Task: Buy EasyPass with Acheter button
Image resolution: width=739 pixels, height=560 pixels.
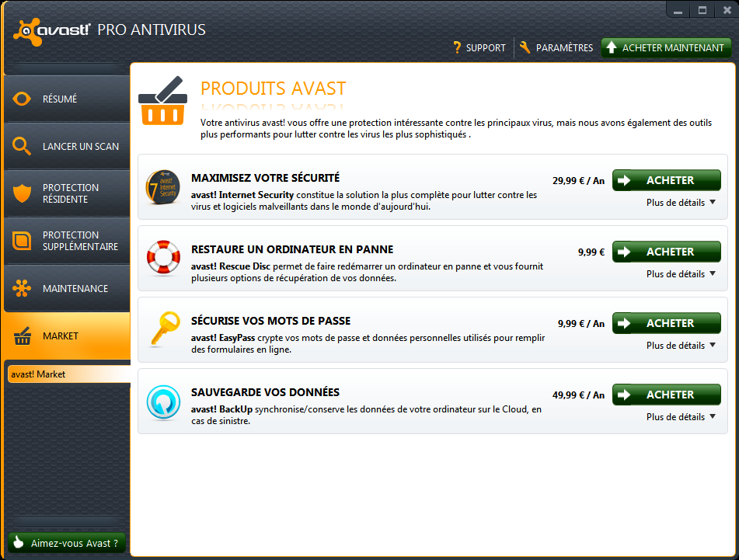Action: (667, 323)
